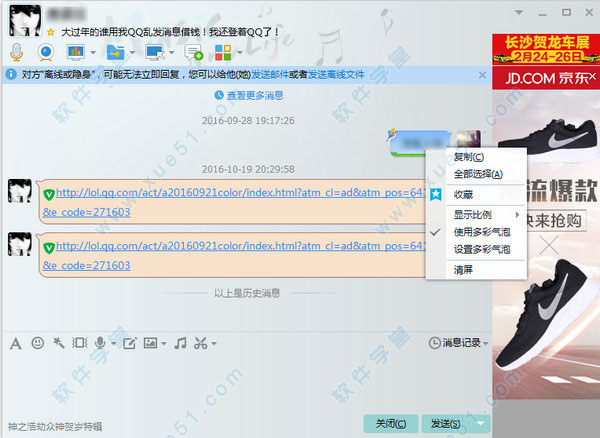The height and width of the screenshot is (438, 600).
Task: Expand the screenshot scissors dropdown arrow
Action: [214, 343]
